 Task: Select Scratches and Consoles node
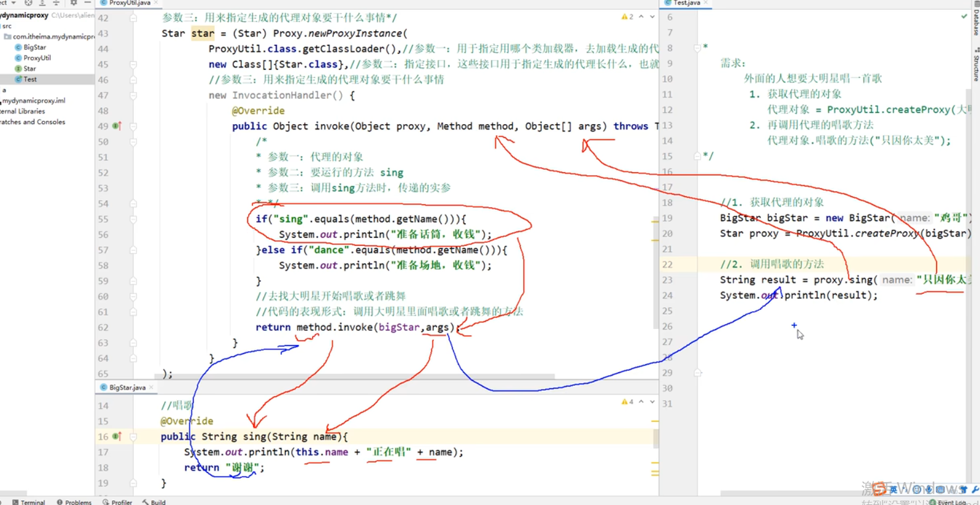pyautogui.click(x=33, y=122)
